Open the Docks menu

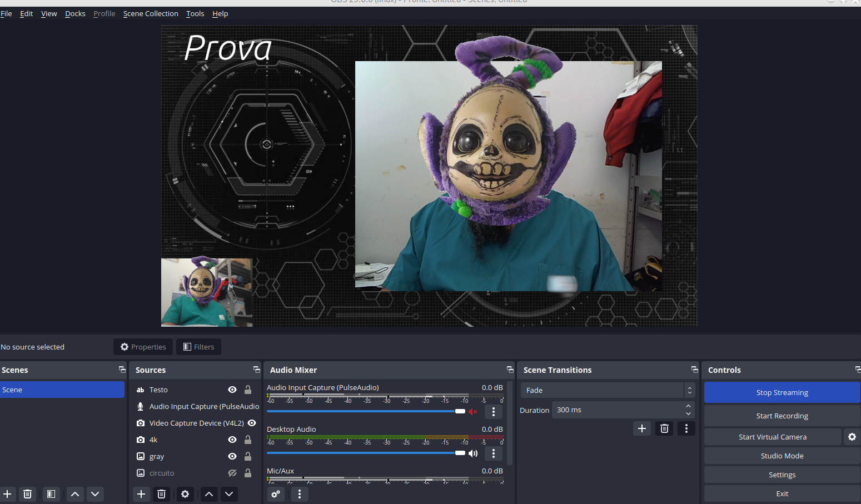pyautogui.click(x=75, y=13)
